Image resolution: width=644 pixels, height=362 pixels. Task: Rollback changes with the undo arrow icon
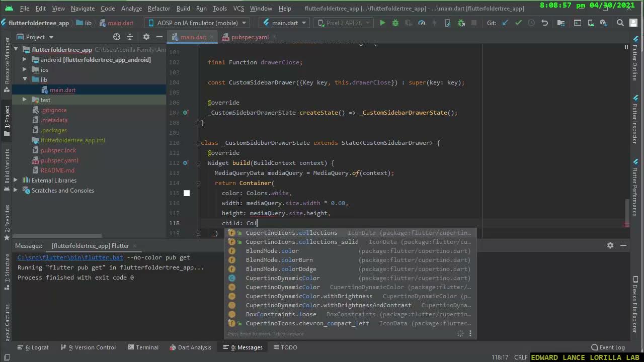coord(544,23)
